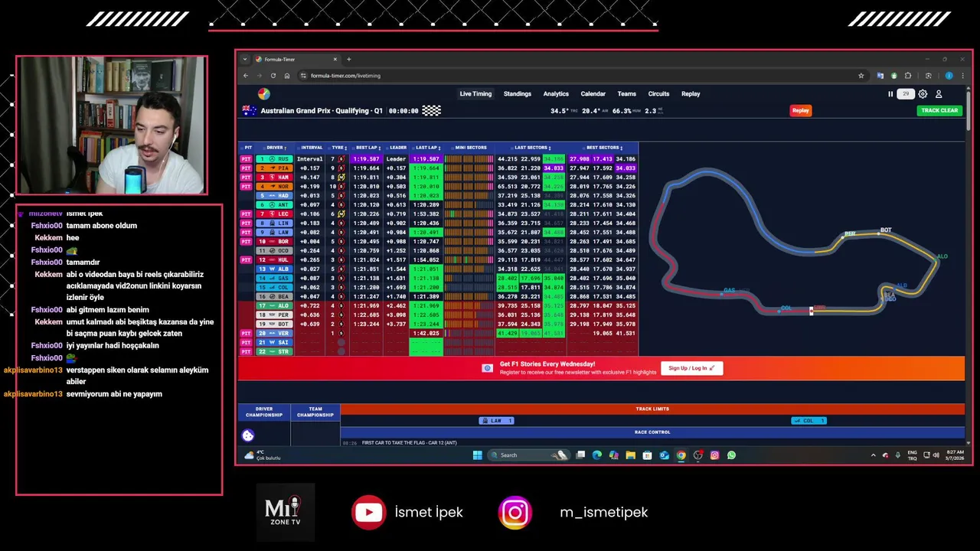Open the tab search chevron in Chrome
Image resolution: width=980 pixels, height=551 pixels.
click(245, 59)
